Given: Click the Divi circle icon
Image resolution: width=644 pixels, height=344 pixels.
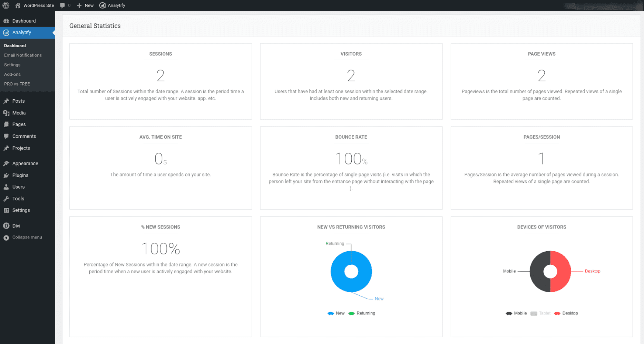Looking at the screenshot, I should coord(6,226).
